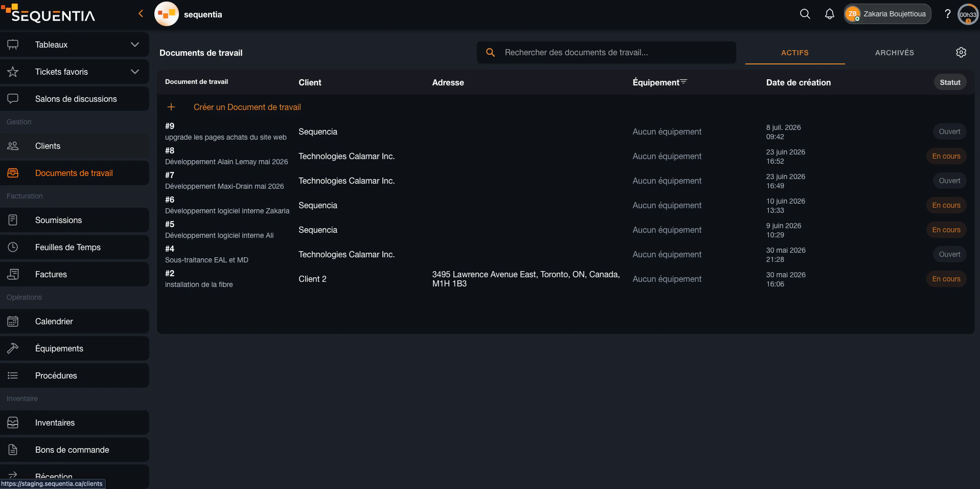Click the global search magnifier icon
980x489 pixels.
pyautogui.click(x=805, y=14)
